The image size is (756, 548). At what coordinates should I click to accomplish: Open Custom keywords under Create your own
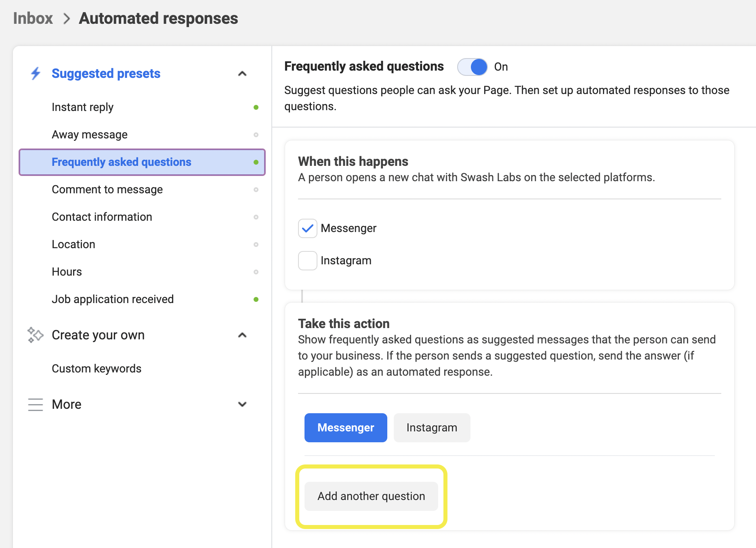tap(142, 369)
